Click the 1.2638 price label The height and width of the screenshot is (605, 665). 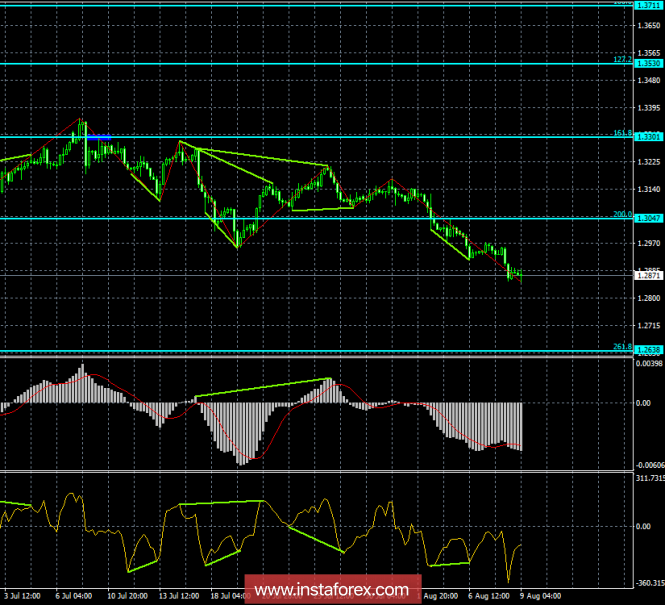650,350
